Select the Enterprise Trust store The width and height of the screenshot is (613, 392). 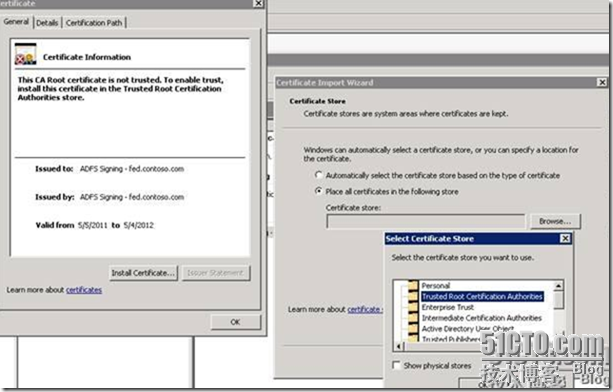448,307
